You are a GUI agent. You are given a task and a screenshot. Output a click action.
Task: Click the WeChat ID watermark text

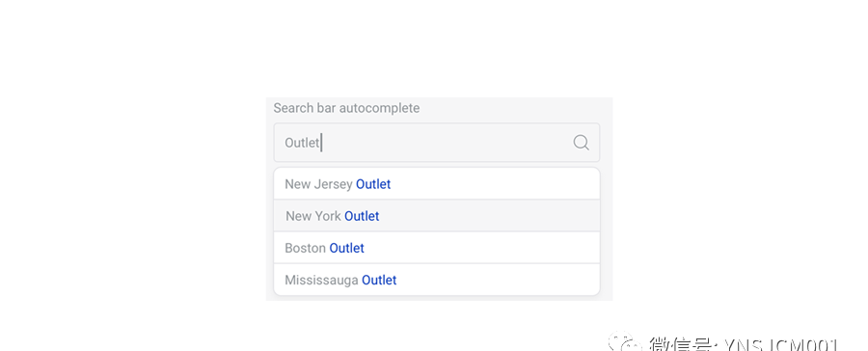(744, 344)
